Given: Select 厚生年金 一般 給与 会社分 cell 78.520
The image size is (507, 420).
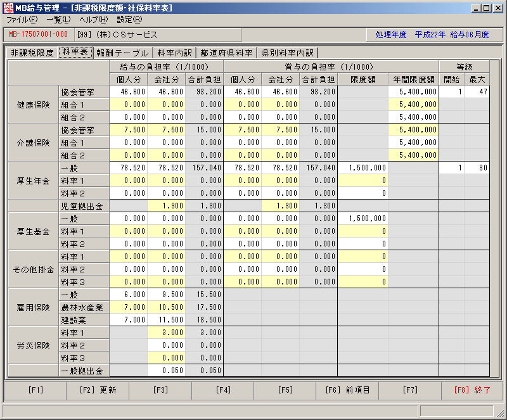Looking at the screenshot, I should click(166, 168).
